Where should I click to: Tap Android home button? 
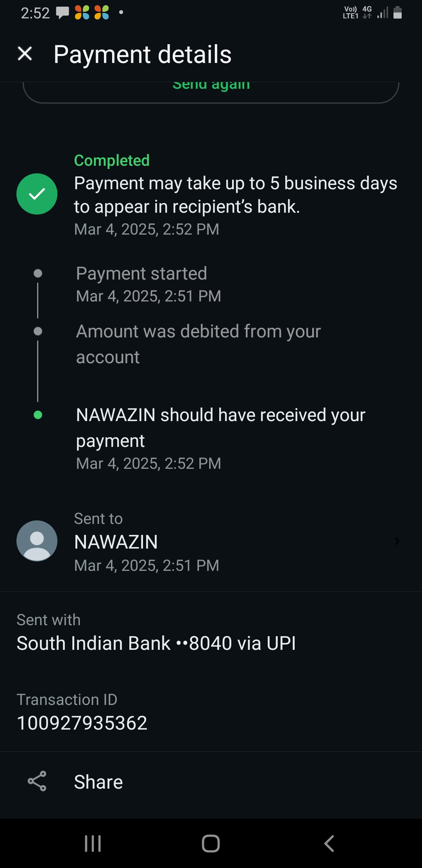(211, 843)
